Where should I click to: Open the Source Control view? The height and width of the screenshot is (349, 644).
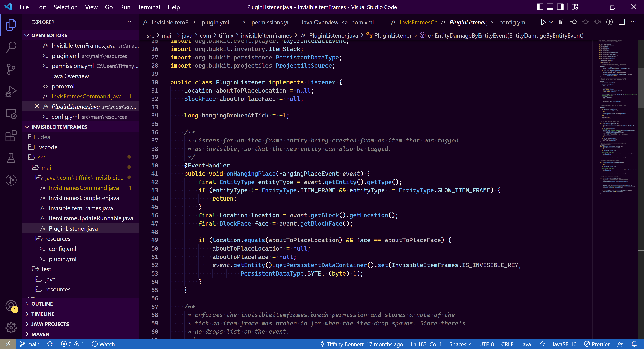(x=11, y=69)
